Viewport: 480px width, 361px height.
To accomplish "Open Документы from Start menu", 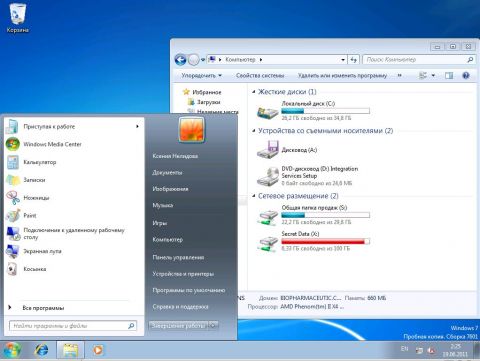I will [x=167, y=172].
